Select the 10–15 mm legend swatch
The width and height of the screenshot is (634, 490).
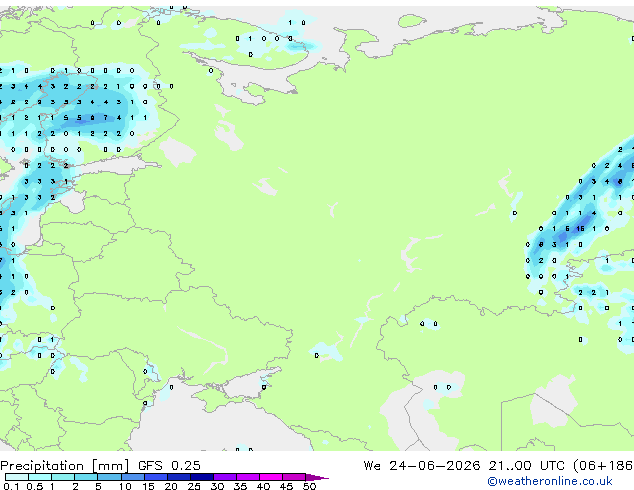pyautogui.click(x=132, y=477)
